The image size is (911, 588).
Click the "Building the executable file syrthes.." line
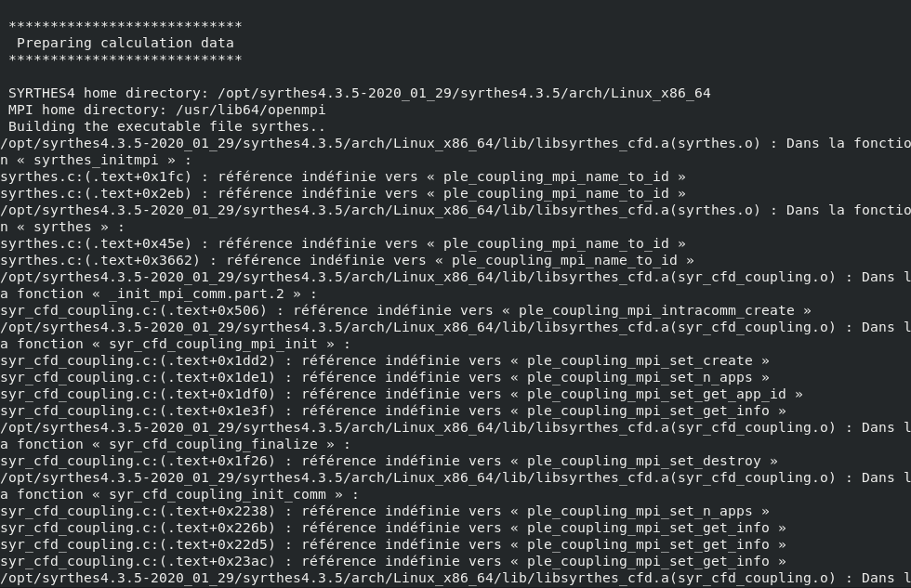(x=166, y=126)
